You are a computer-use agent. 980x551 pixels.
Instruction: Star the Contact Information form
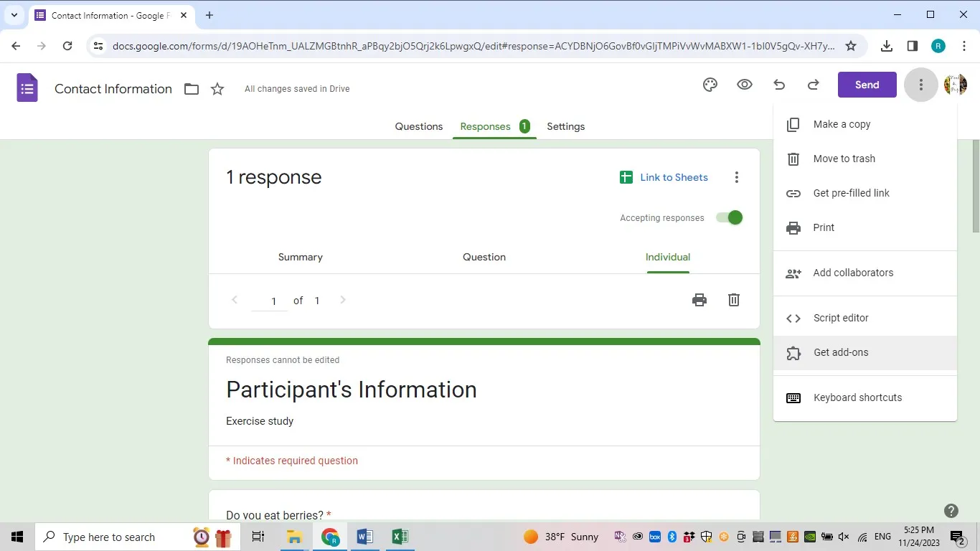(217, 88)
